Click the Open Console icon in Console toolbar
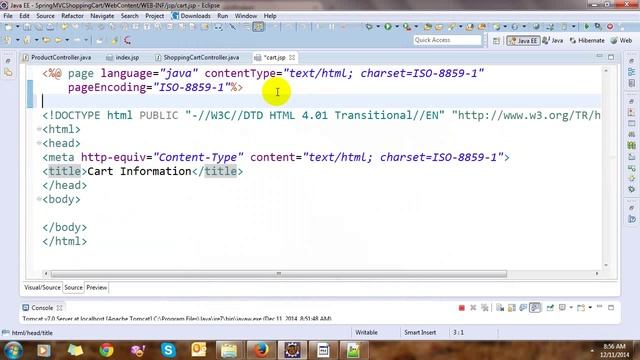The image size is (640, 360). point(581,308)
